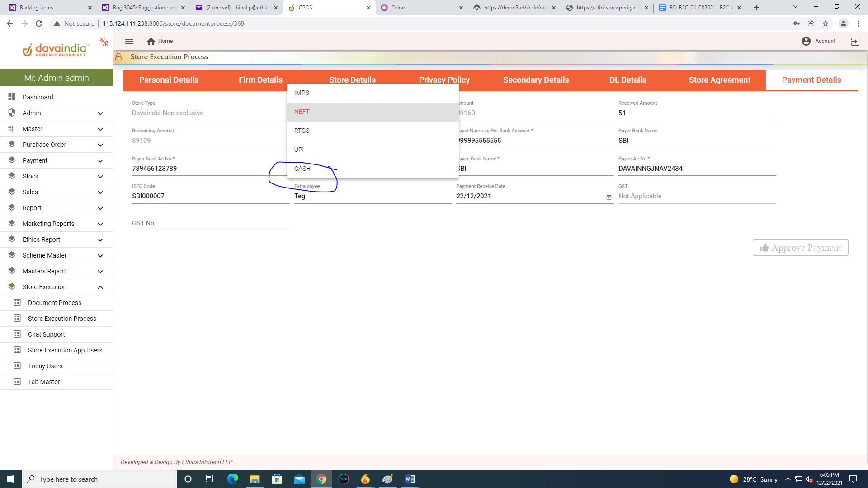This screenshot has height=488, width=868.
Task: Click the logout icon at top right
Action: 855,41
